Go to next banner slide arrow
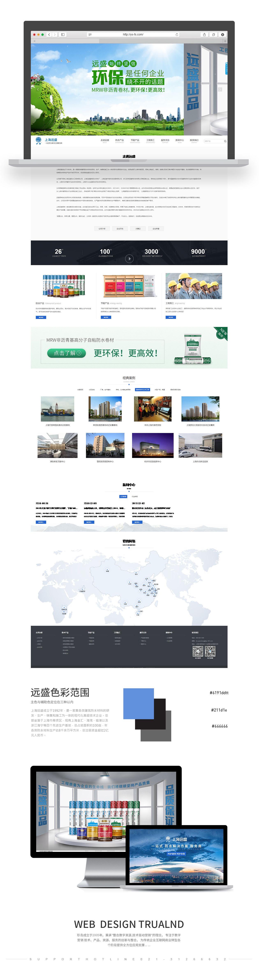This screenshot has height=980, width=259. (x=220, y=89)
